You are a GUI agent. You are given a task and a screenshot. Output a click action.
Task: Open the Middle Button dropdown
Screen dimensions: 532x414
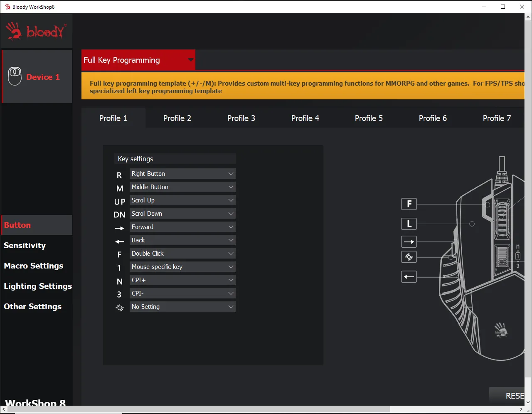coord(182,187)
